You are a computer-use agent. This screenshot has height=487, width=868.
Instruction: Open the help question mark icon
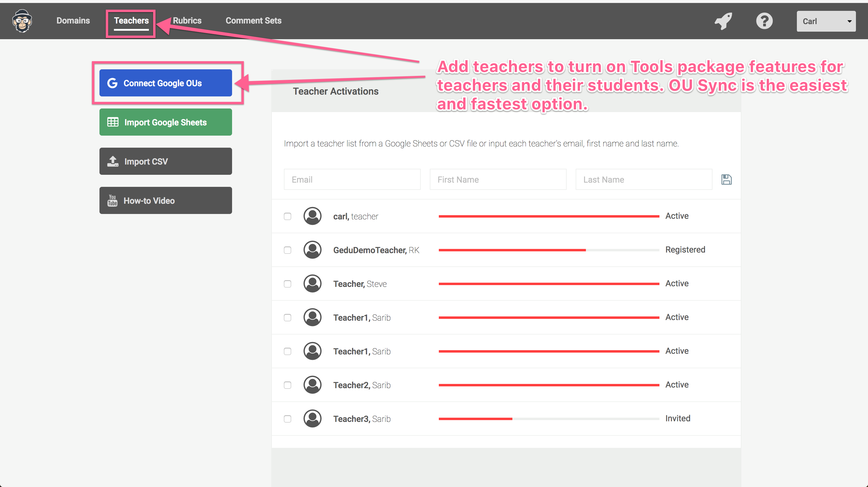tap(764, 21)
